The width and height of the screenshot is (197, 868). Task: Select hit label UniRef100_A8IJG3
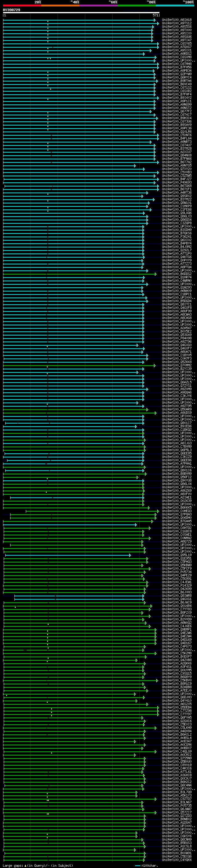[x=177, y=443]
